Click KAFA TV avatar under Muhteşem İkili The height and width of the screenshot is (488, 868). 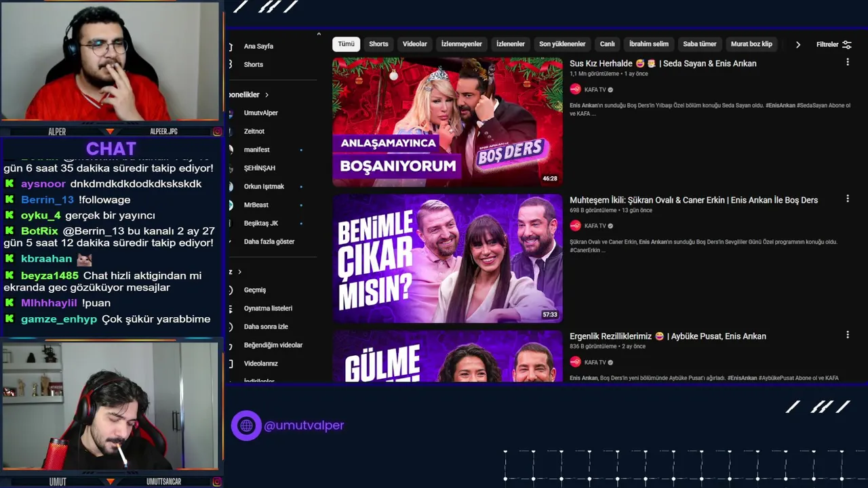coord(575,226)
